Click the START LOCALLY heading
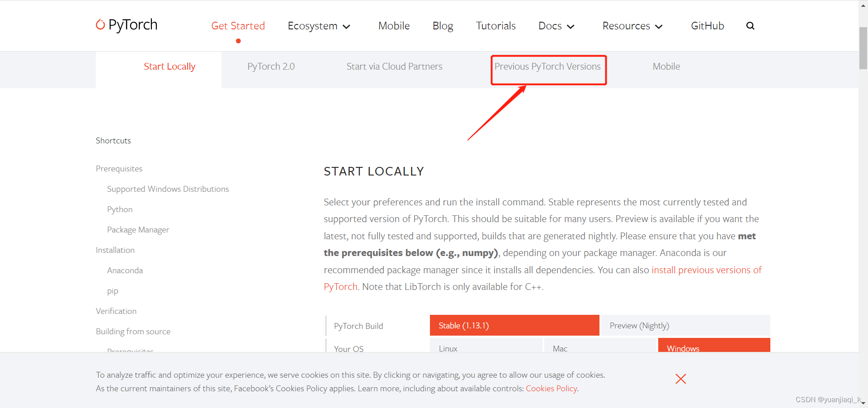The height and width of the screenshot is (408, 868). point(374,171)
